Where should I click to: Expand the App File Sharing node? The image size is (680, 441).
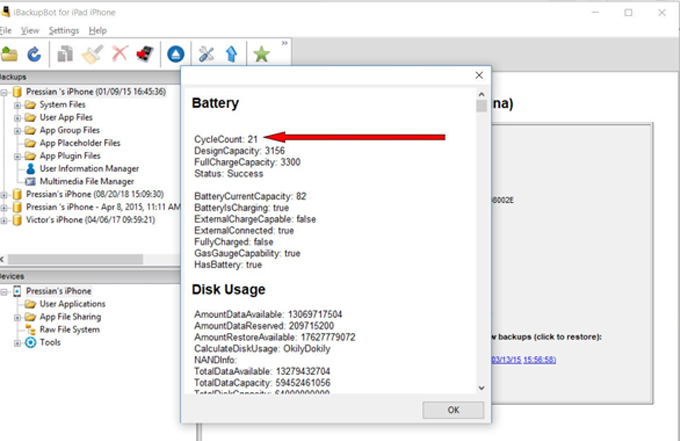(x=18, y=317)
